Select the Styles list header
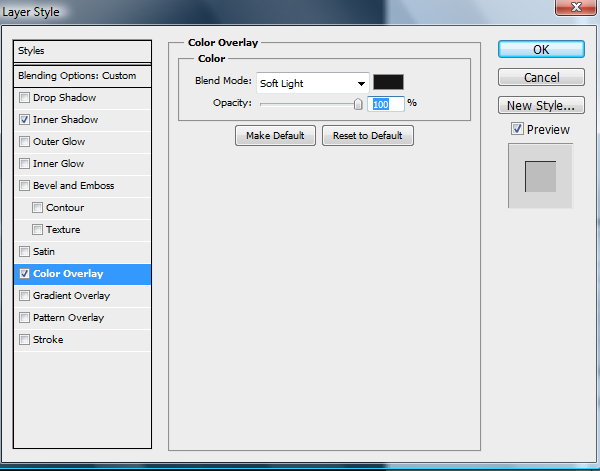 (x=82, y=51)
